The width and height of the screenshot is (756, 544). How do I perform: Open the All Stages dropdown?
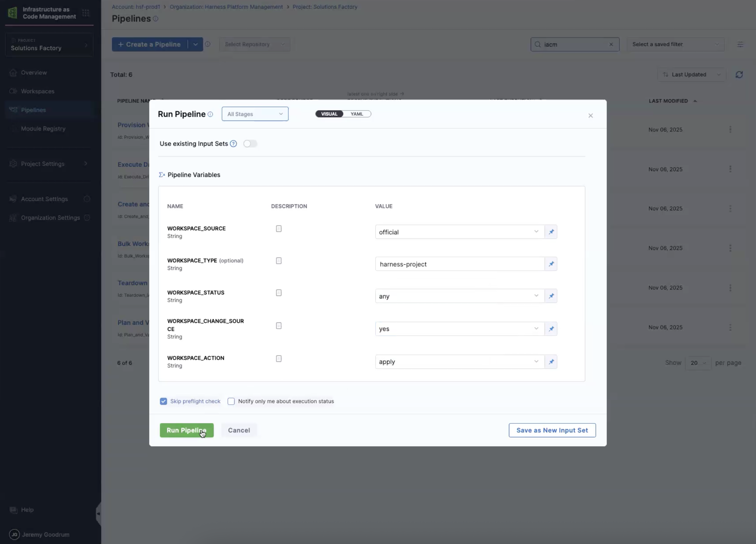coord(255,114)
